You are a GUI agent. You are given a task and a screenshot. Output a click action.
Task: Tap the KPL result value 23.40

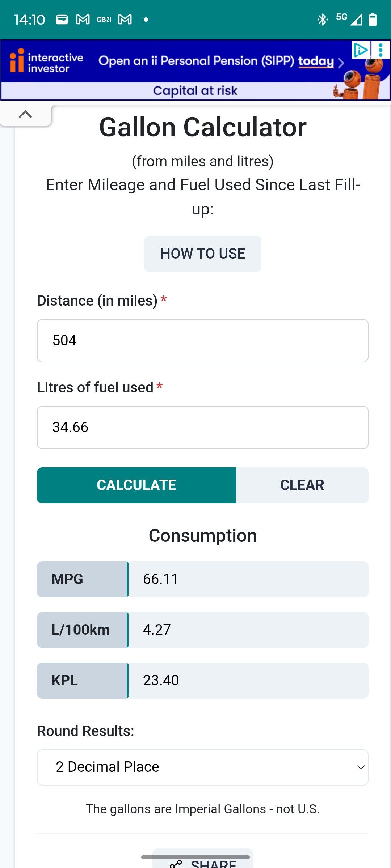tap(161, 680)
